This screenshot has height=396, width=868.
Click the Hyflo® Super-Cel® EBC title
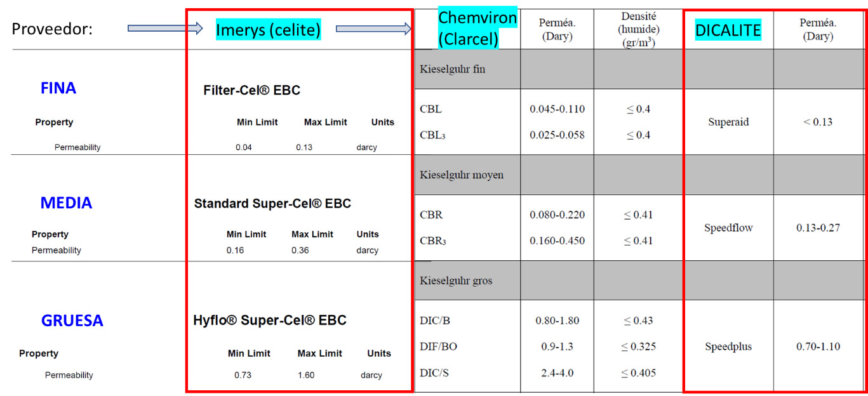(x=270, y=320)
